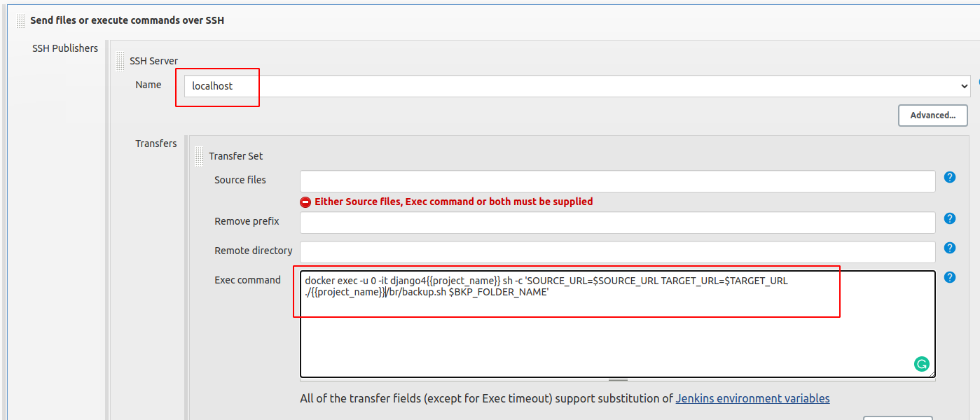Open help for Remove prefix field

(x=950, y=218)
